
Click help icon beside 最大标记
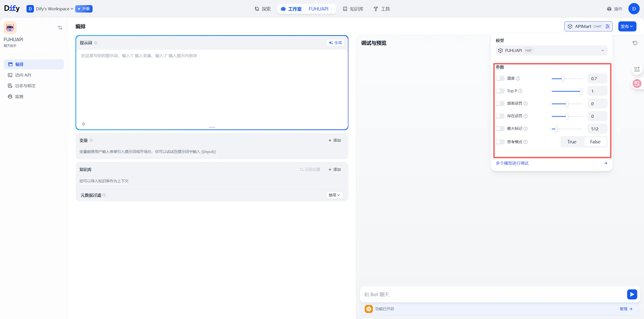526,129
